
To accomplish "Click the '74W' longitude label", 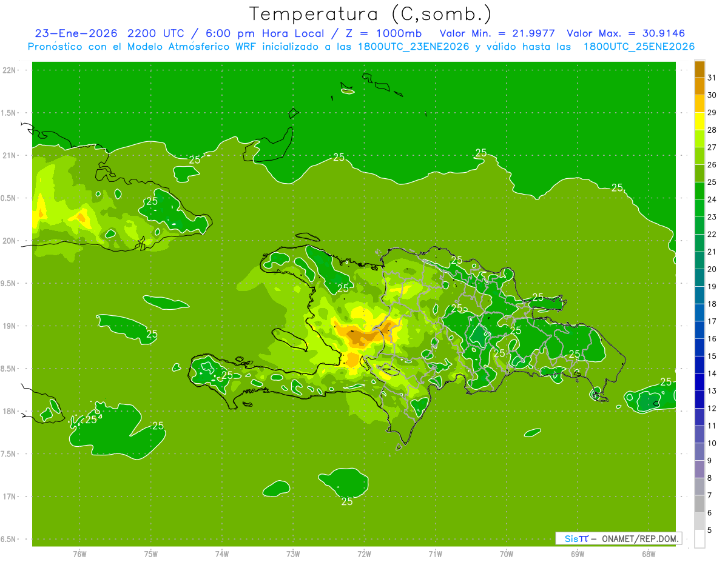I will [x=222, y=554].
